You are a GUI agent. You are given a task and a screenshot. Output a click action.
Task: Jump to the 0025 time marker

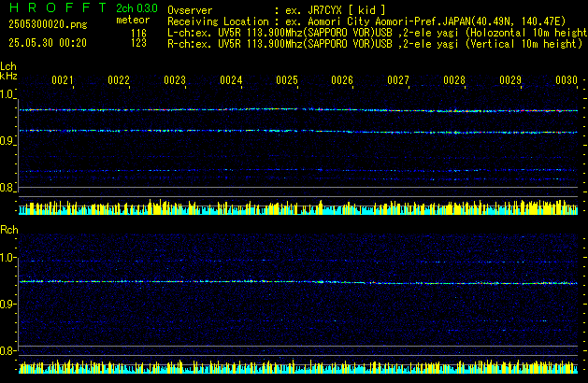[x=287, y=80]
